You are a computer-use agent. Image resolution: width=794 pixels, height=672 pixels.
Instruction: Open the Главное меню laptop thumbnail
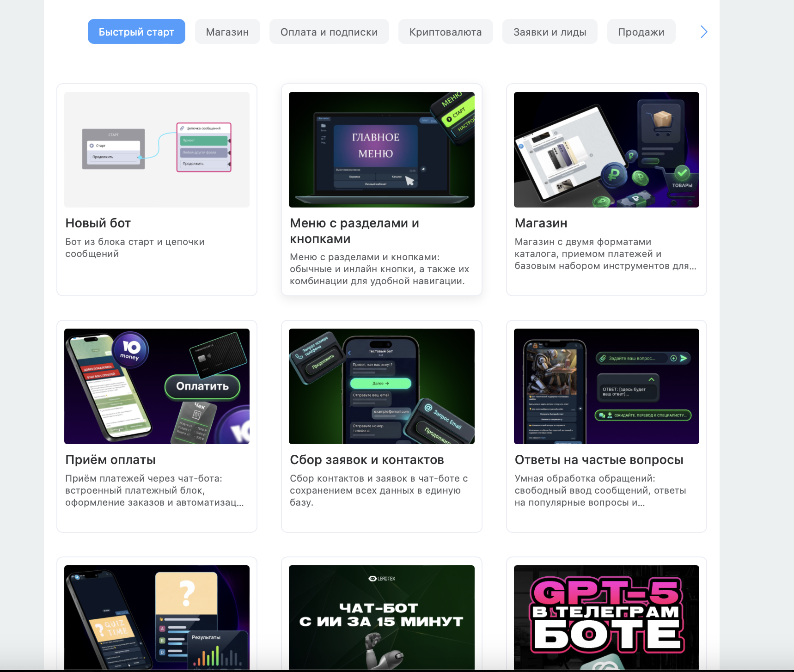tap(382, 150)
